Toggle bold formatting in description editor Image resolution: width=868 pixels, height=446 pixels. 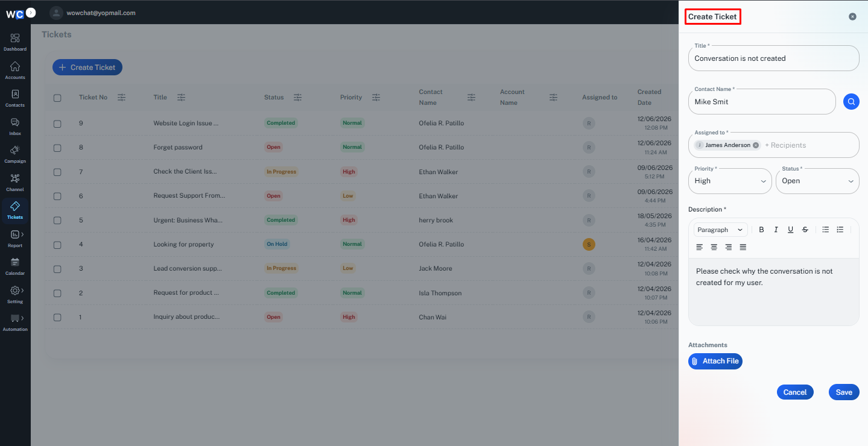(x=761, y=230)
